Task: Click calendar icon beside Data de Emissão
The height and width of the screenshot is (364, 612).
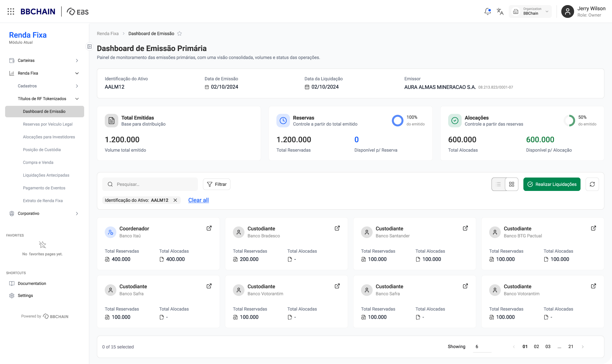Action: click(207, 87)
